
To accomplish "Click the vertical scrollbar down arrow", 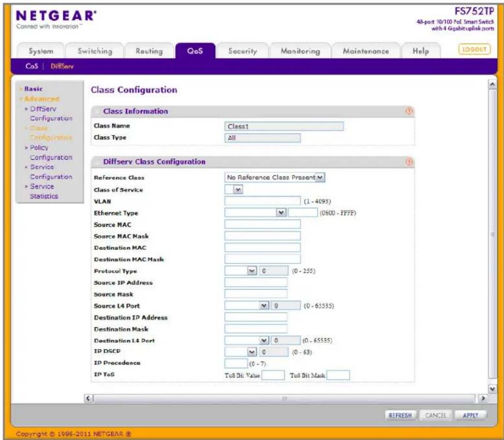I will (492, 389).
